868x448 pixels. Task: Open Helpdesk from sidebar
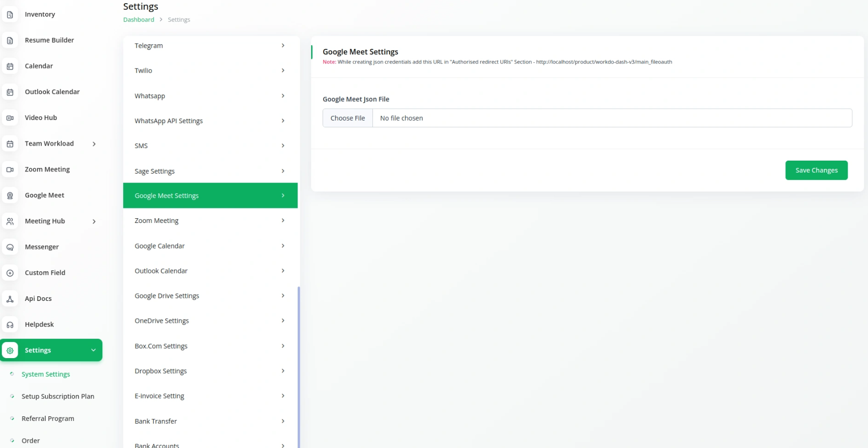[39, 325]
